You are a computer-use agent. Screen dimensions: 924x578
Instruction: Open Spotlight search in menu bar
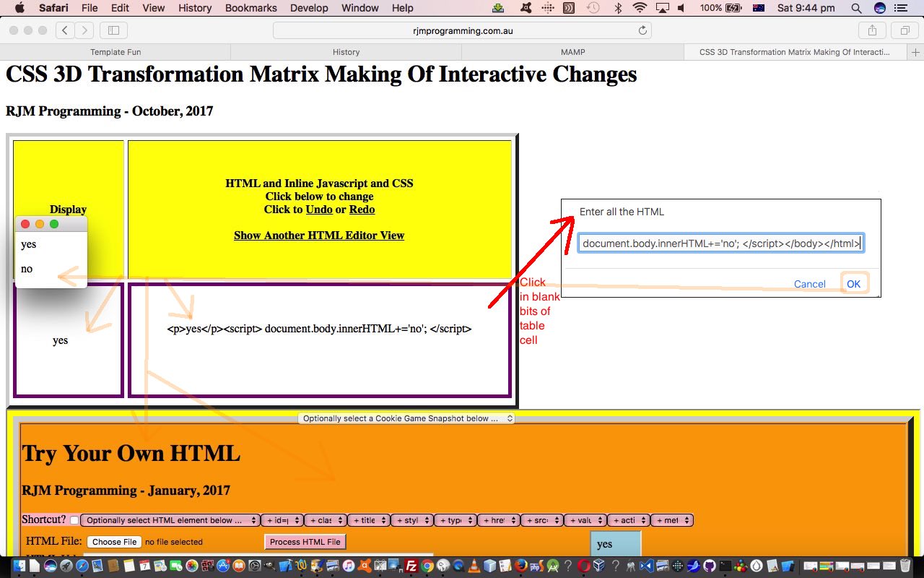[x=856, y=8]
